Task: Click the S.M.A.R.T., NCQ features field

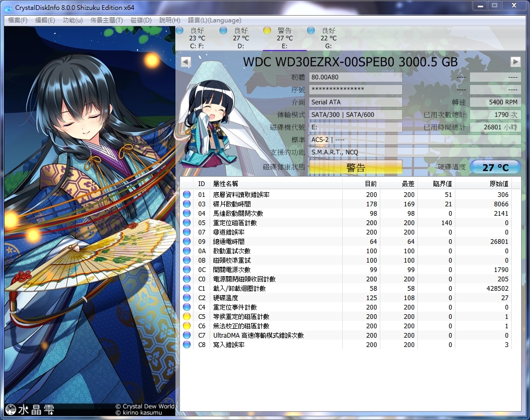Action: tap(415, 152)
